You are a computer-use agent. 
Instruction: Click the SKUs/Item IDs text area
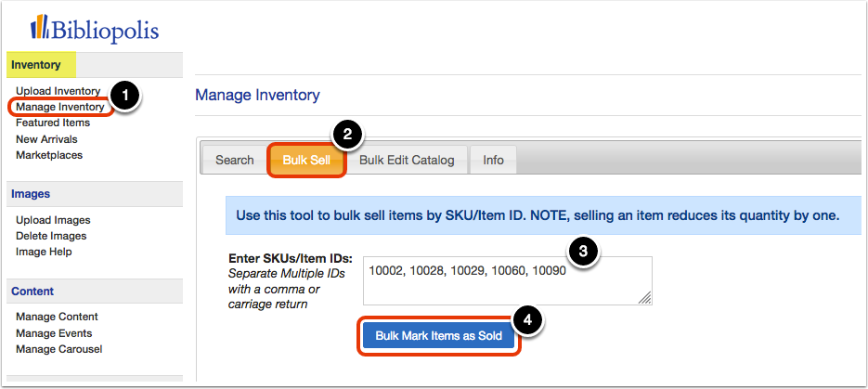(508, 280)
